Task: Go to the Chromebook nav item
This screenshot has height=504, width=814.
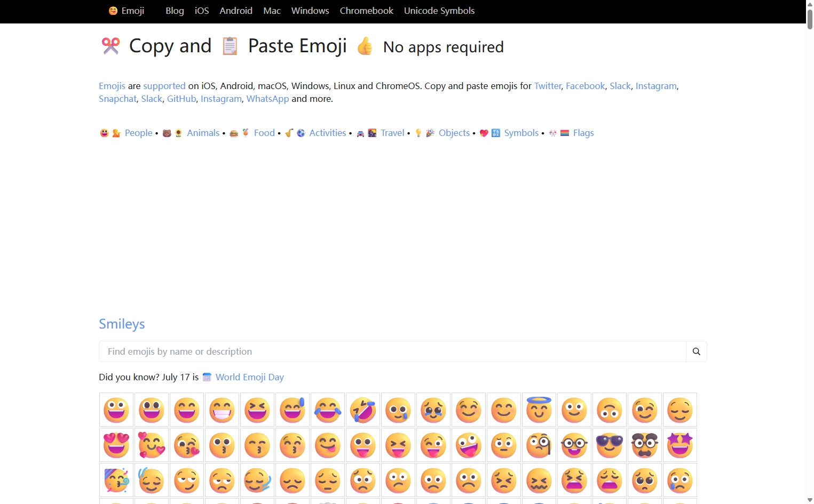Action: 366,11
